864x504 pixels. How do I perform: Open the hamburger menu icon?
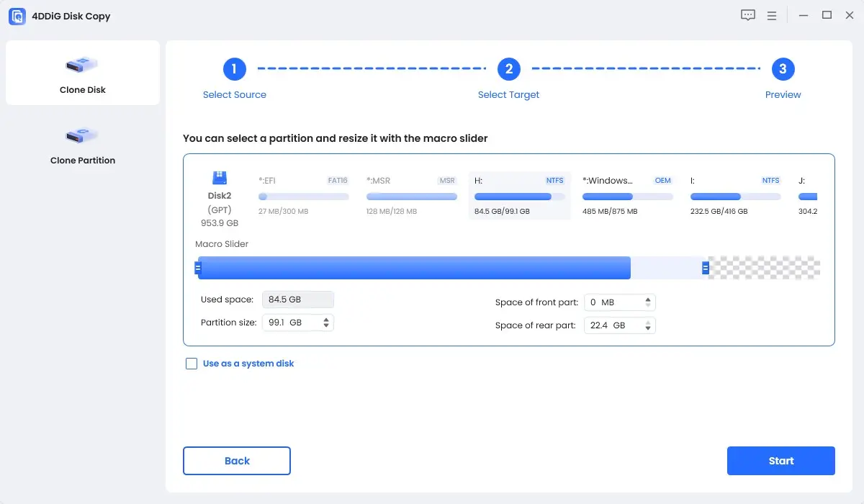click(x=772, y=16)
